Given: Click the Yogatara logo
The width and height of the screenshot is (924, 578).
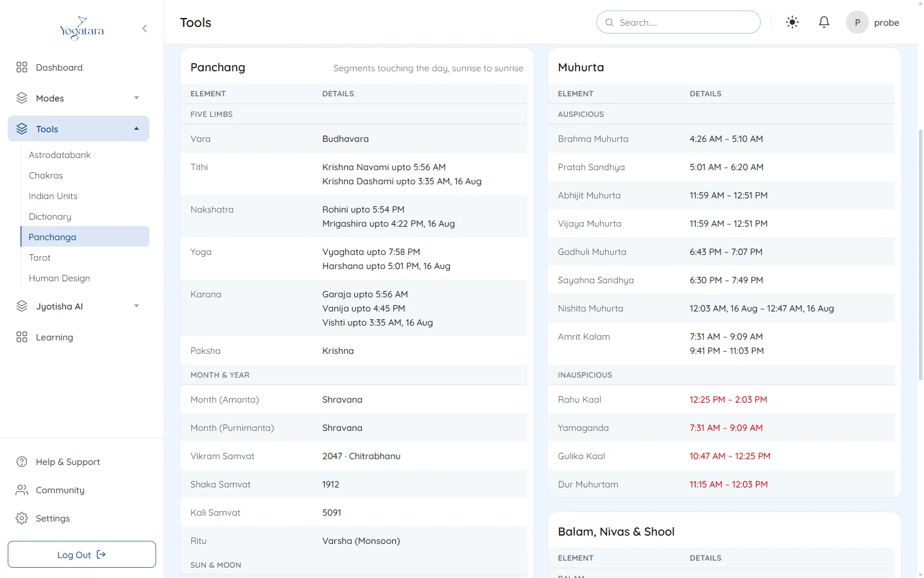Looking at the screenshot, I should [81, 28].
